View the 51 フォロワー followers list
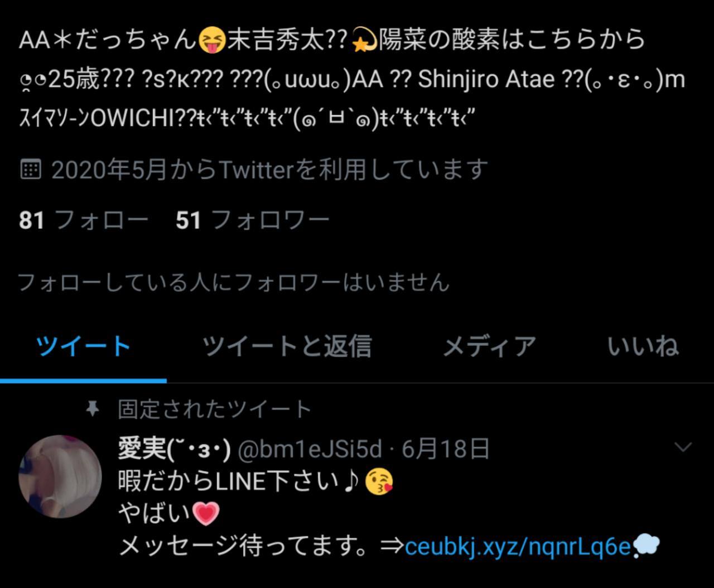This screenshot has width=714, height=588. 253,220
